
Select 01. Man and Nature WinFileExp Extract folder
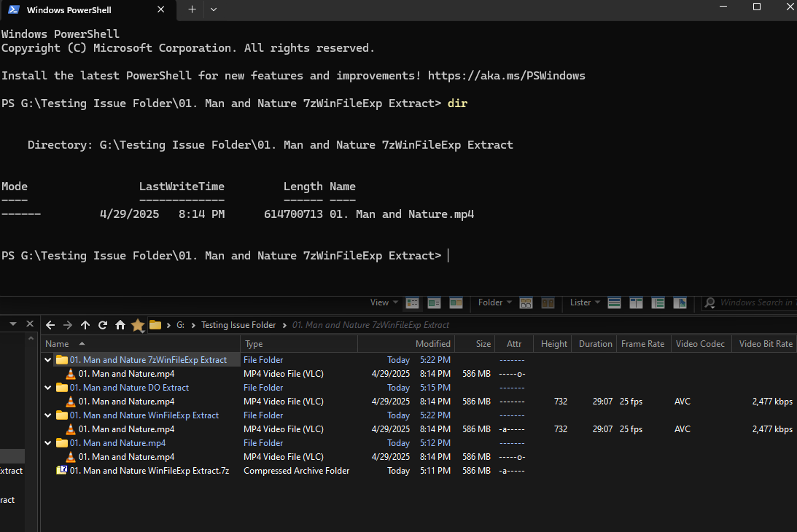[144, 415]
